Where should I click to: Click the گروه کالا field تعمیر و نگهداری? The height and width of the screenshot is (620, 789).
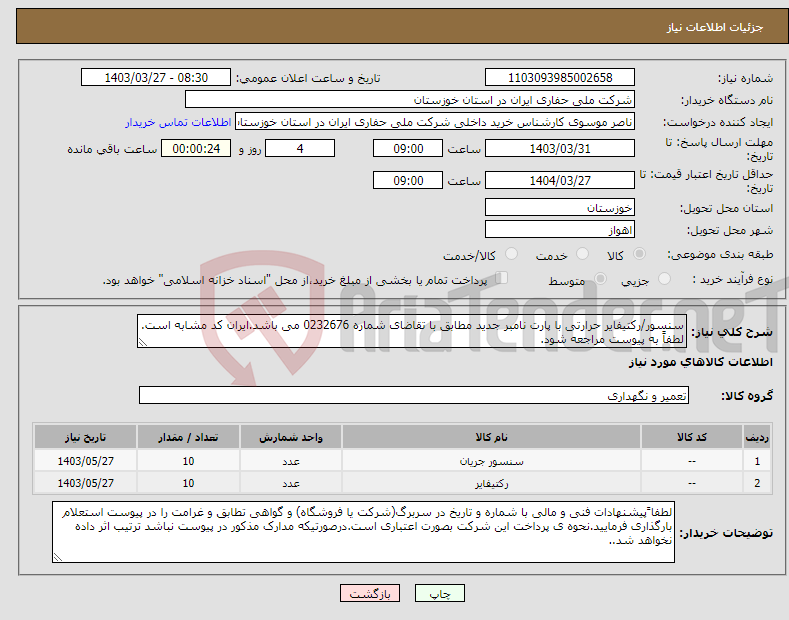tap(414, 396)
